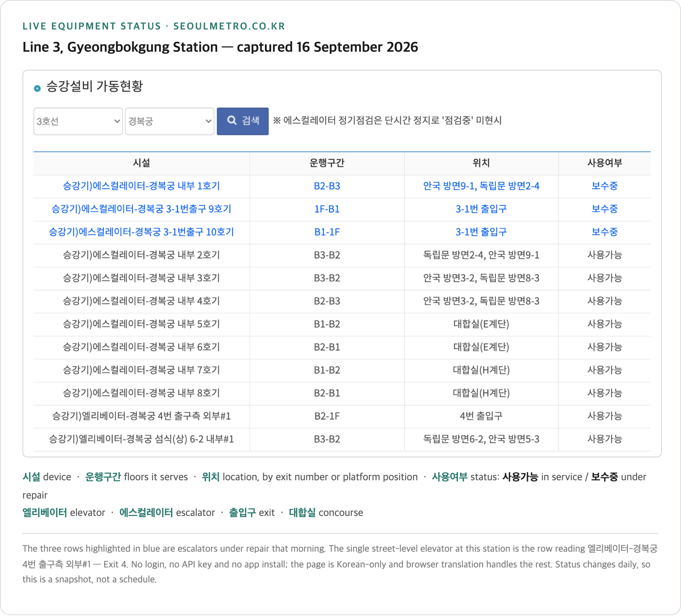Select the 내부 4호기 escalator row name
This screenshot has width=681, height=616.
coord(141,301)
